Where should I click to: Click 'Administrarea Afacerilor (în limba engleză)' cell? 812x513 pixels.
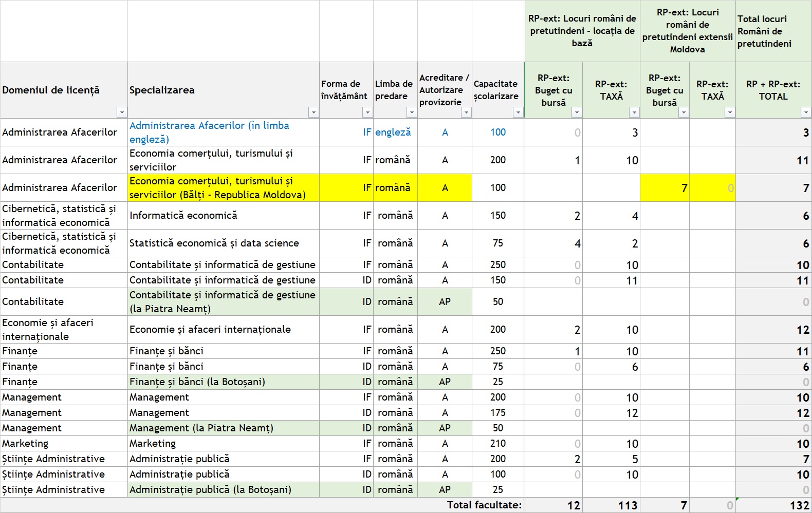coord(224,132)
